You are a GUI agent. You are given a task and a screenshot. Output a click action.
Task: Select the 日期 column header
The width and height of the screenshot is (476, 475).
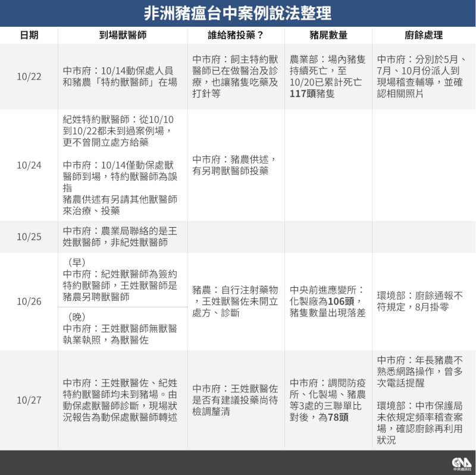pyautogui.click(x=29, y=35)
